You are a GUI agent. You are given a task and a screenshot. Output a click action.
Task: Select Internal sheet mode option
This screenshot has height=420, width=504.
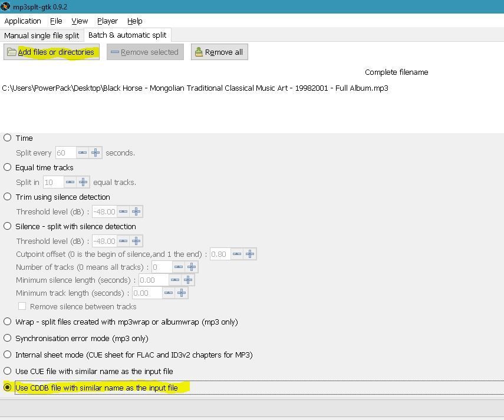(x=8, y=355)
